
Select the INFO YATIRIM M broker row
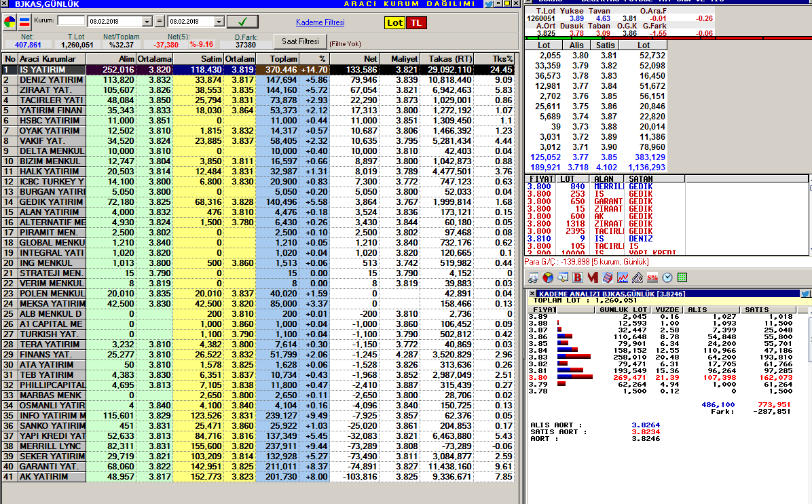[258, 416]
